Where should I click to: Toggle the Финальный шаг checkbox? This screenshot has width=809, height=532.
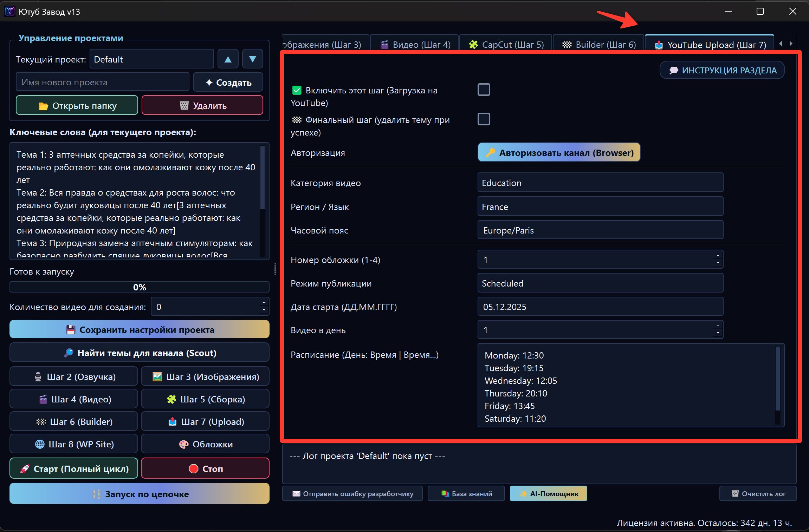point(484,119)
